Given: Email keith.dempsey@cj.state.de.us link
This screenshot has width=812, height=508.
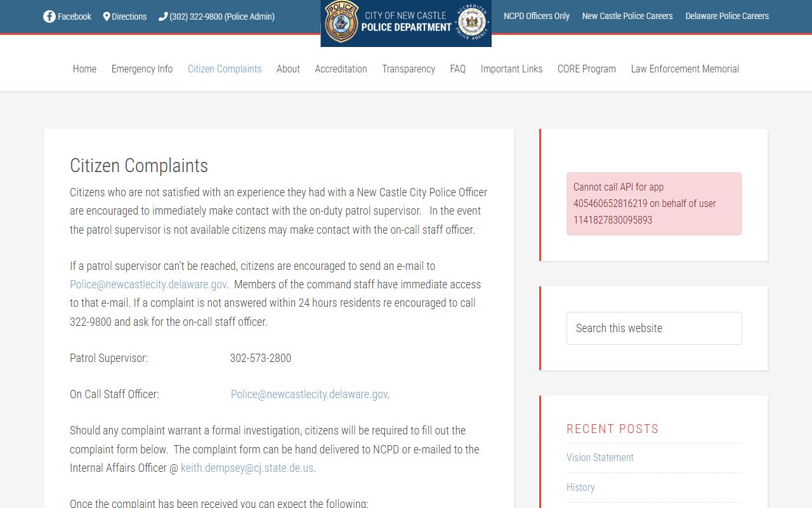Looking at the screenshot, I should 247,468.
